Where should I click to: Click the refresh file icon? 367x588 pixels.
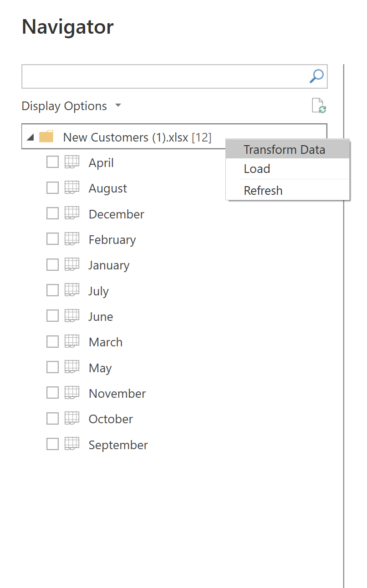coord(319,106)
